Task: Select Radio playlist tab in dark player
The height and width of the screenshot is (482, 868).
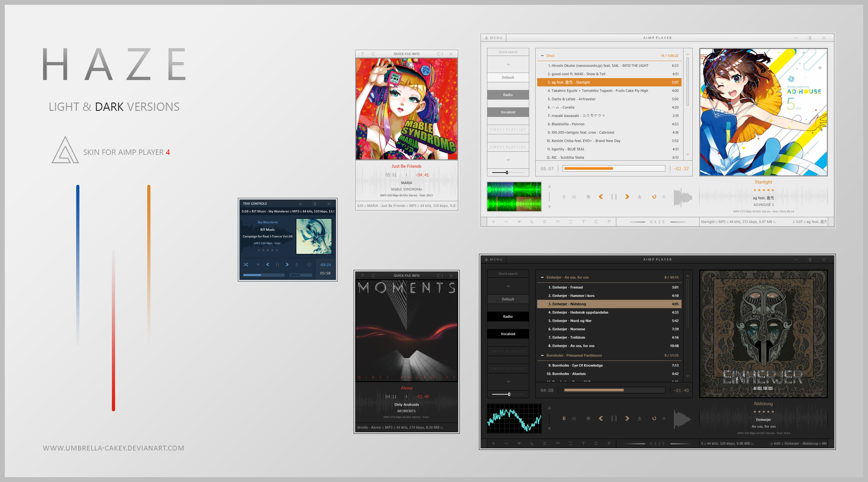Action: 508,316
